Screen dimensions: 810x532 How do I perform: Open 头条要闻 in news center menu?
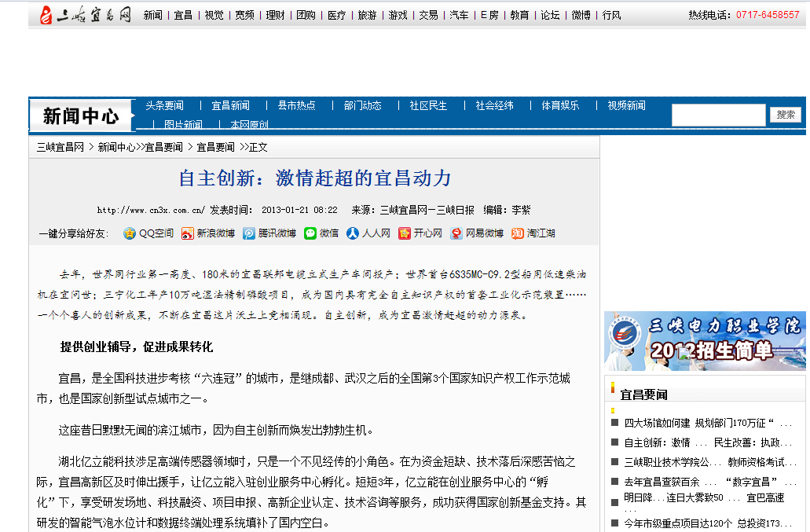pyautogui.click(x=164, y=105)
